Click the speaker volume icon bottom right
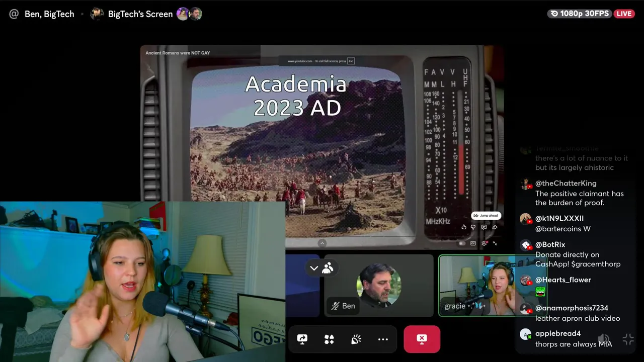This screenshot has width=644, height=362. point(603,339)
